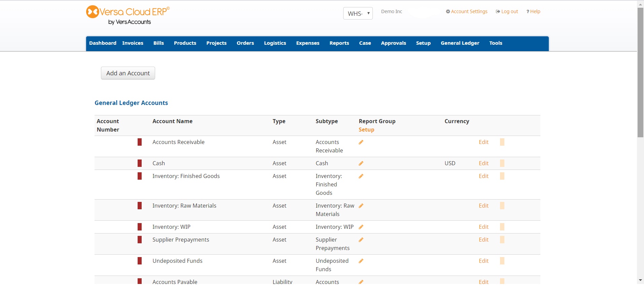Click the page's vertical scrollbar down arrow
Screen dimensions: 644x286
coord(640,280)
